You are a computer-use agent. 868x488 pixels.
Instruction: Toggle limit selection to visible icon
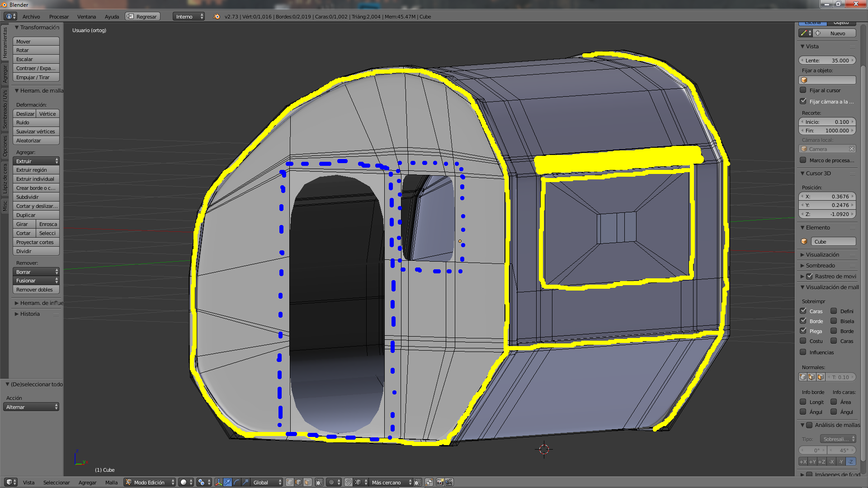click(319, 482)
